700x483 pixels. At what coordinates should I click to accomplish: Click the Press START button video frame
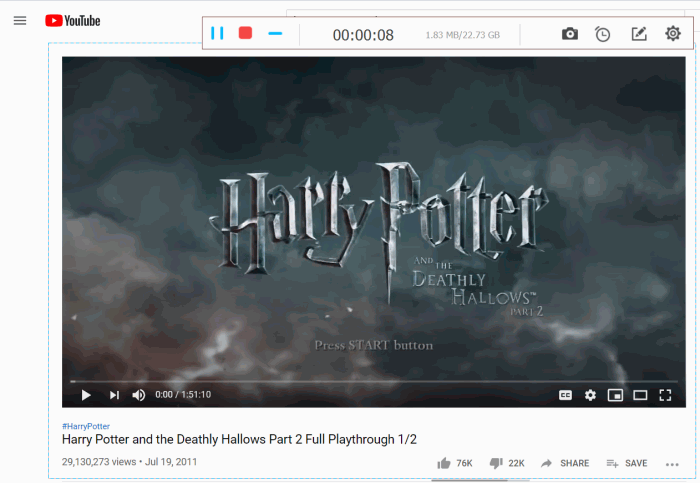pyautogui.click(x=374, y=346)
